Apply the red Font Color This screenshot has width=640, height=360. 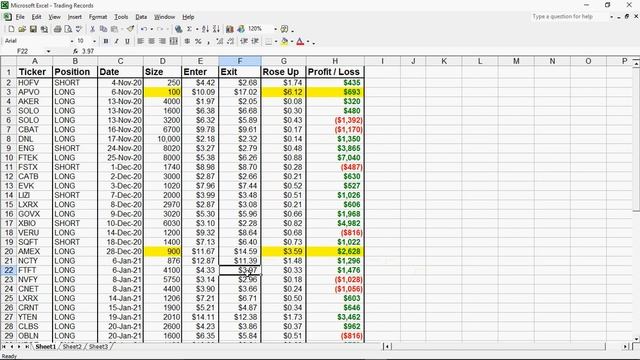[x=300, y=41]
